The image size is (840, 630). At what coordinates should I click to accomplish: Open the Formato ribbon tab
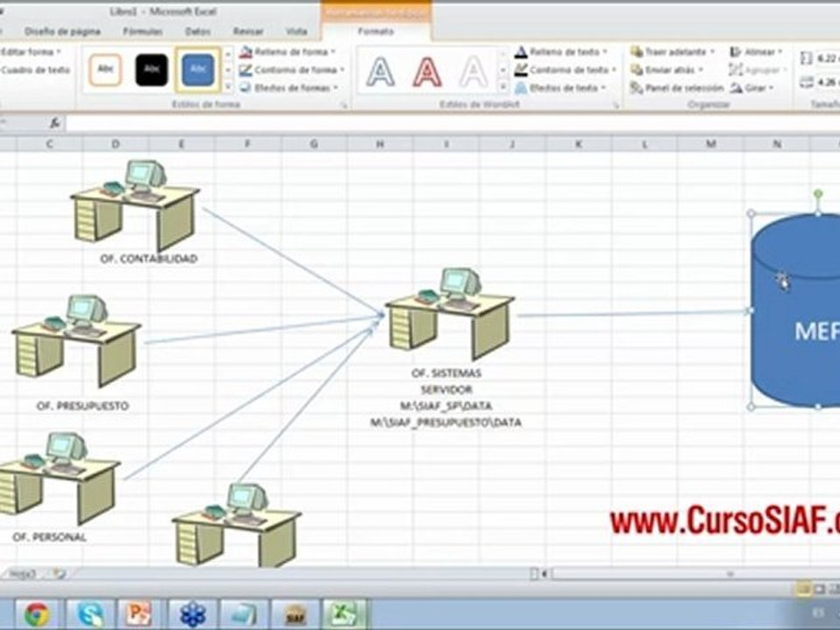(x=375, y=31)
